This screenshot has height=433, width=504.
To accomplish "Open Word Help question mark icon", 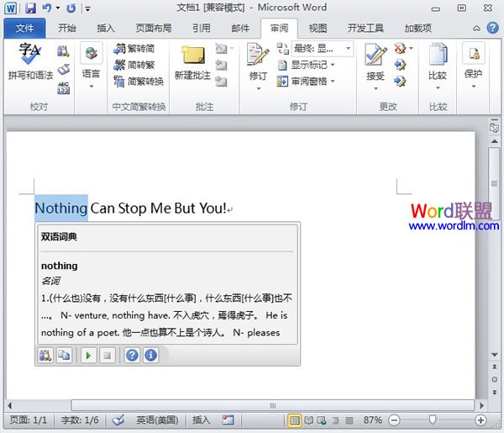I will (x=493, y=28).
